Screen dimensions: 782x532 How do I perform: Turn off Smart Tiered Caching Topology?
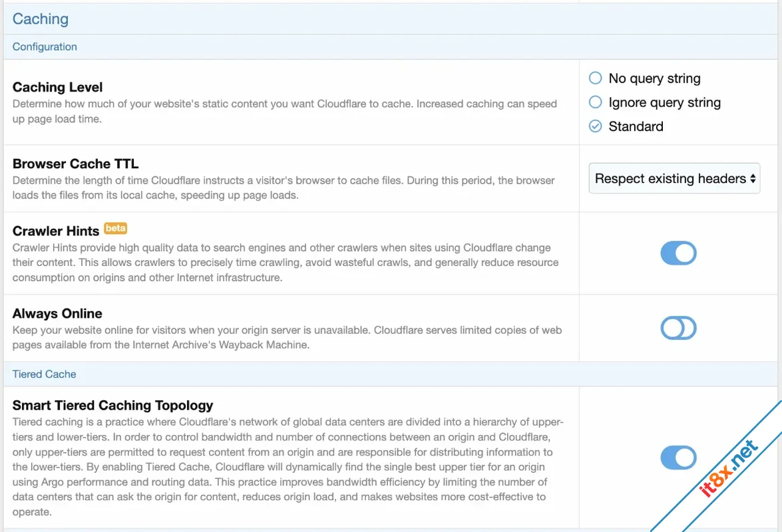point(678,458)
